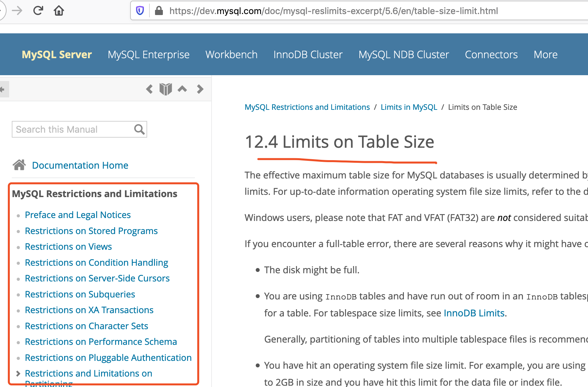Open Restrictions on Performance Schema
Screen dimensions: 588x387
click(101, 342)
